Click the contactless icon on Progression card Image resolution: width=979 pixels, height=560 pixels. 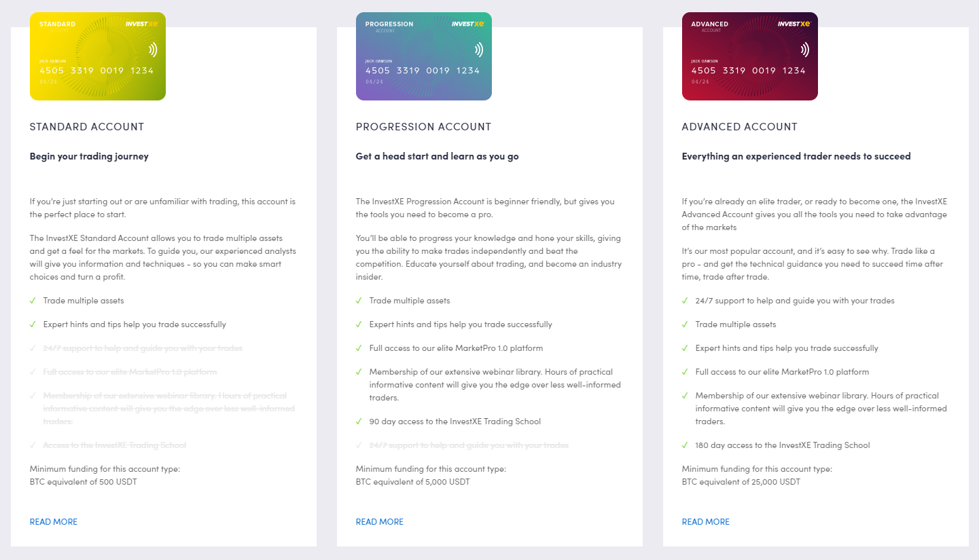click(x=479, y=50)
